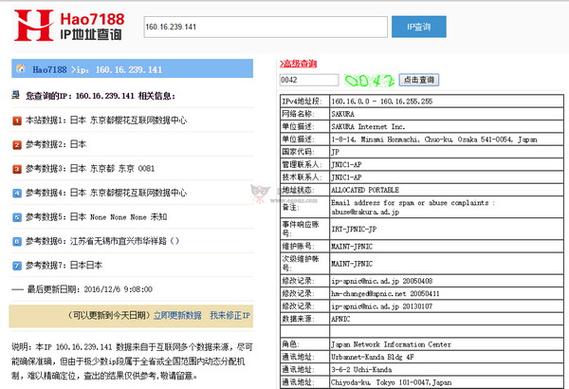Click the IPv4 range 160.16.0.0 - 160.16.255.255 cell
The height and width of the screenshot is (389, 569).
point(446,101)
